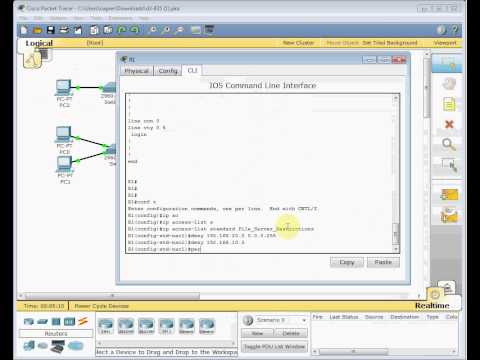Click the CLI scrollbar down arrow

click(396, 249)
